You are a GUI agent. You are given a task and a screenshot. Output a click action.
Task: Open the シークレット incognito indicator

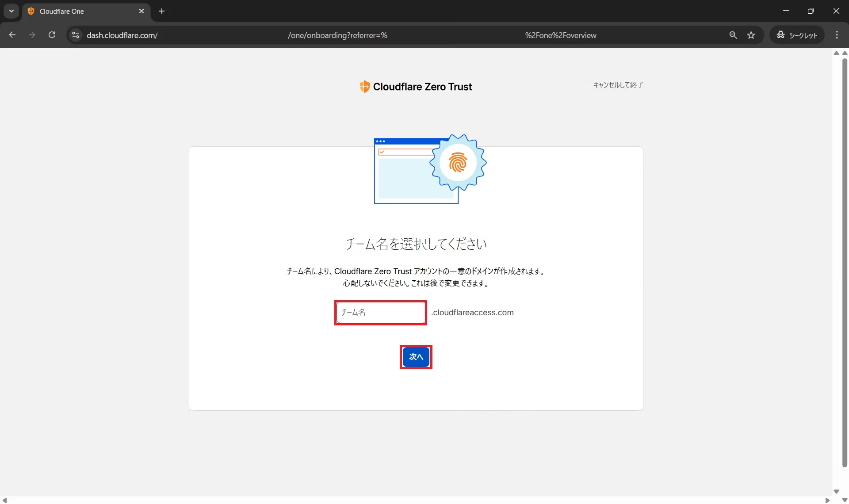coord(797,35)
